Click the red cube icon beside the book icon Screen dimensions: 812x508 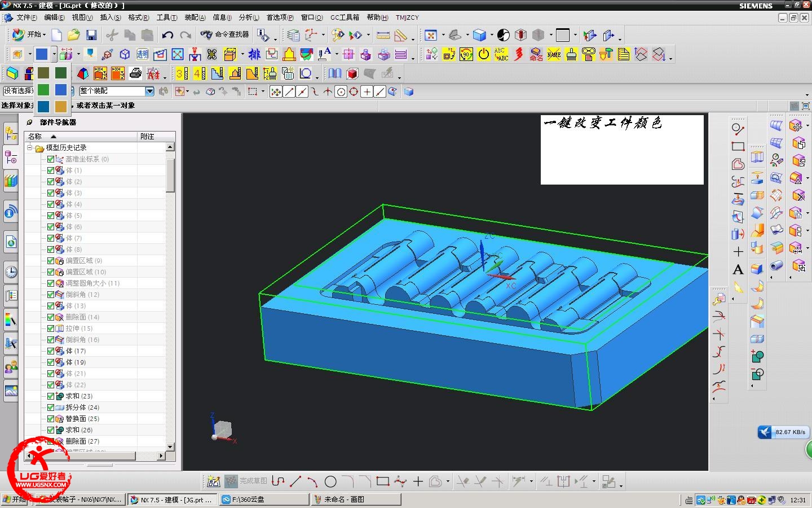[x=352, y=73]
